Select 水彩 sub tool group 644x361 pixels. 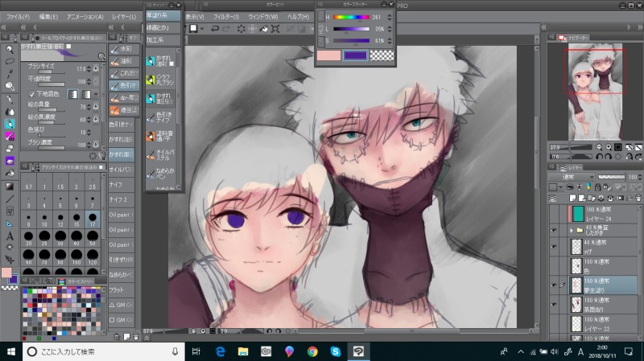[x=124, y=49]
